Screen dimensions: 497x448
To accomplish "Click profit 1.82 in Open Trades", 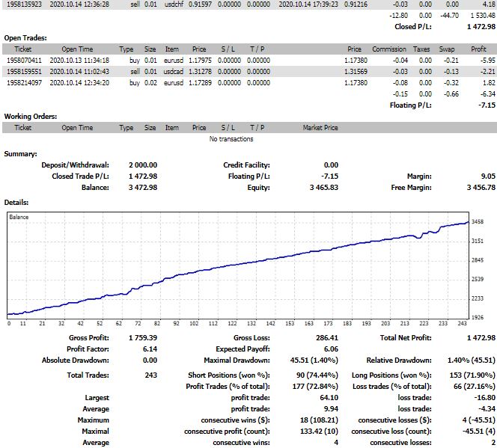I will pos(489,82).
